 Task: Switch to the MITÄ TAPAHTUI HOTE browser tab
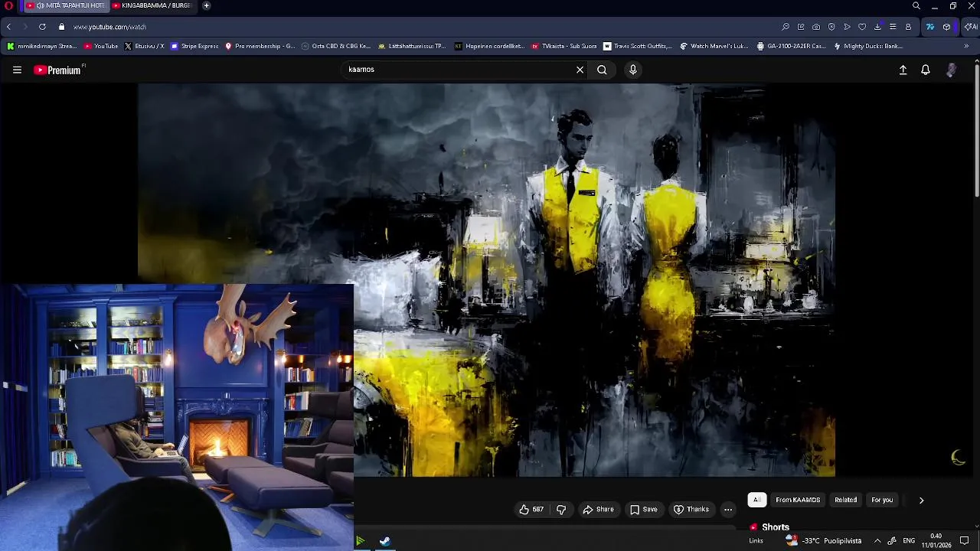(x=66, y=5)
